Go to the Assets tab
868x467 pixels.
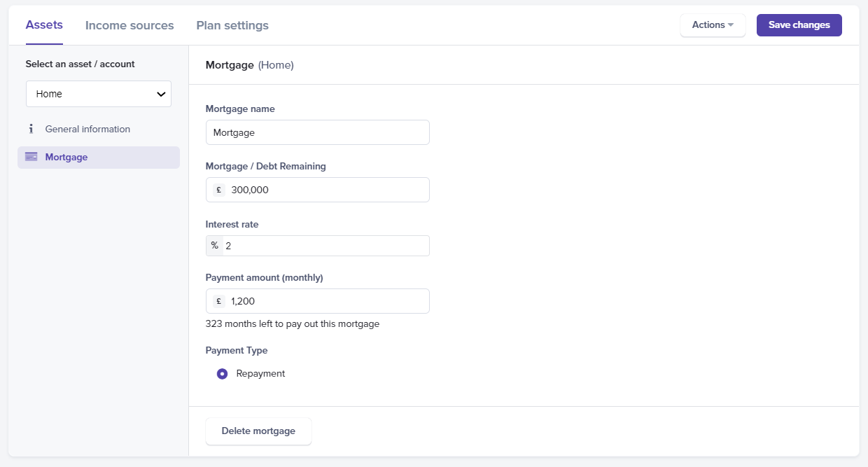click(44, 25)
